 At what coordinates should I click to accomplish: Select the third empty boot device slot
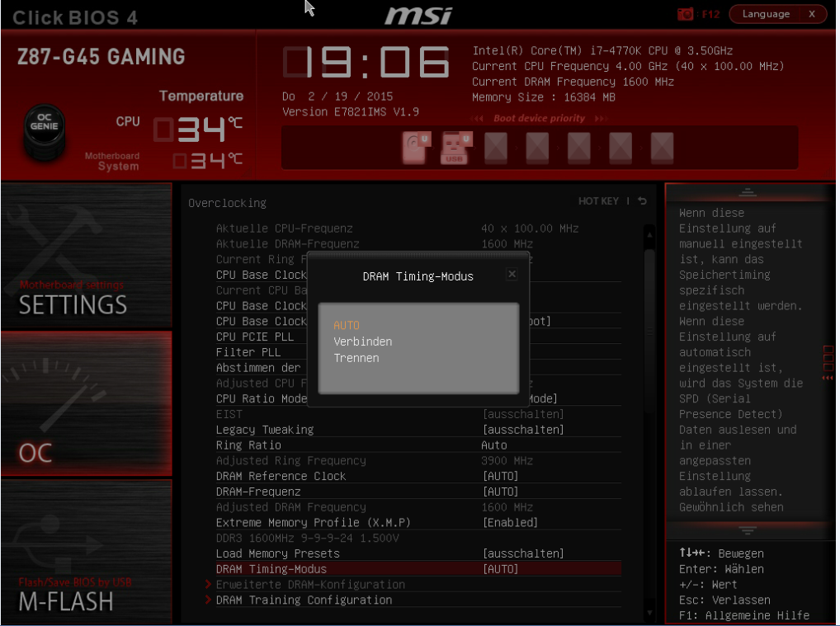[x=579, y=148]
